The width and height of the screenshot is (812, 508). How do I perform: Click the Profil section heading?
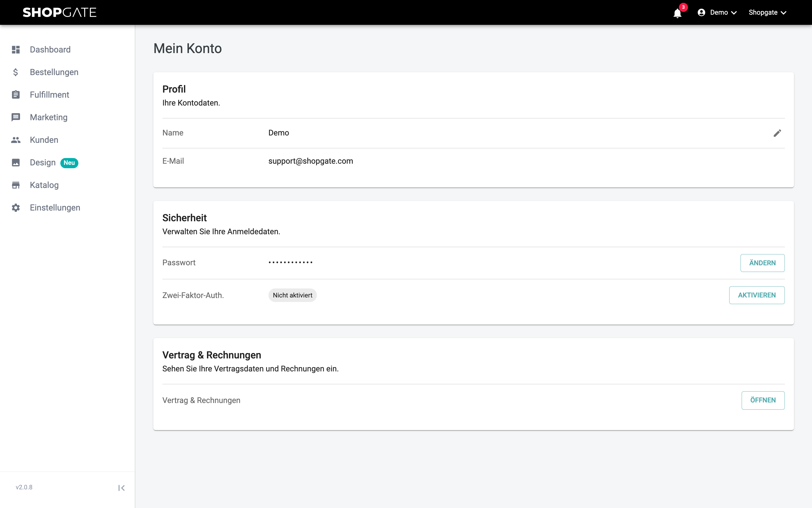click(x=174, y=89)
